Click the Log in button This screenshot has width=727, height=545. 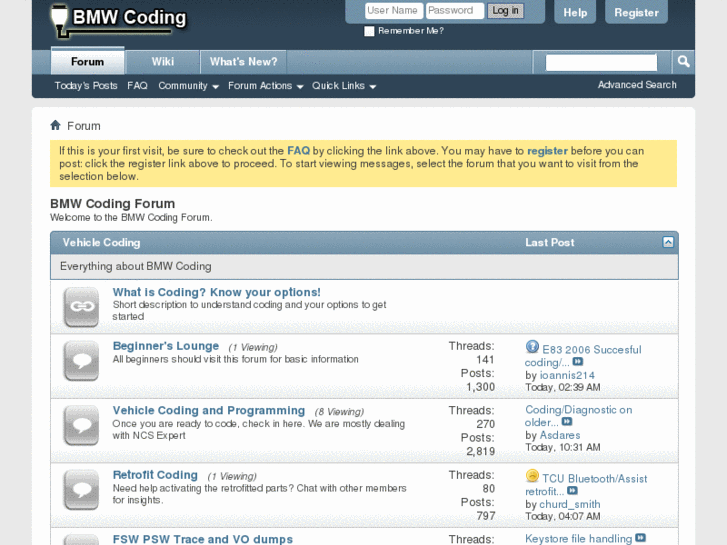pos(505,11)
